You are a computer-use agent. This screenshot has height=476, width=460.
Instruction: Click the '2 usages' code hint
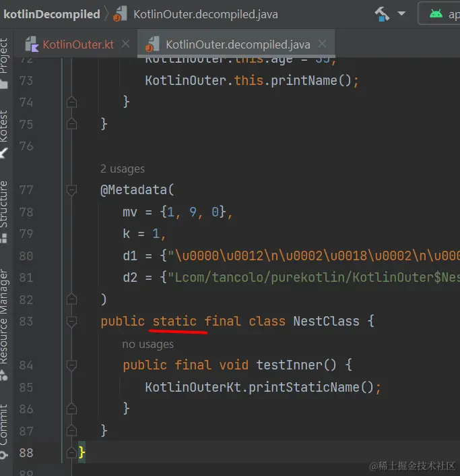point(123,169)
